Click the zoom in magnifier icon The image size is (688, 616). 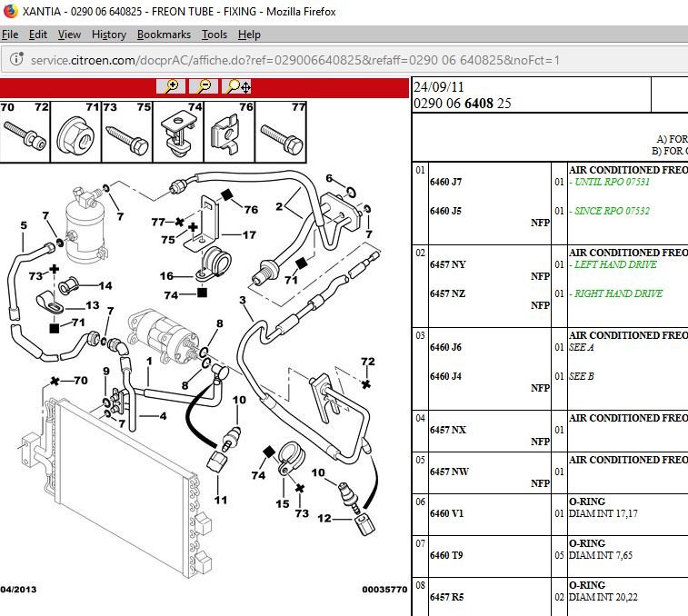(x=171, y=86)
